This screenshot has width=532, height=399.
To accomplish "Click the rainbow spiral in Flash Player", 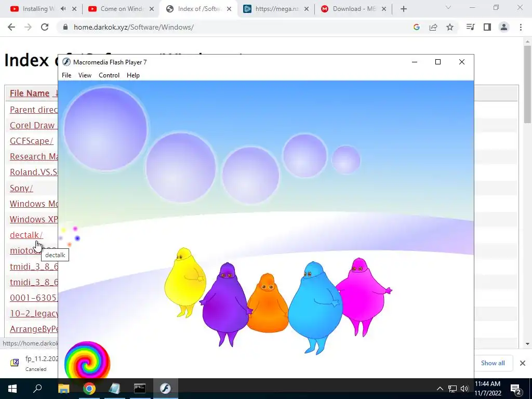I will [x=87, y=361].
